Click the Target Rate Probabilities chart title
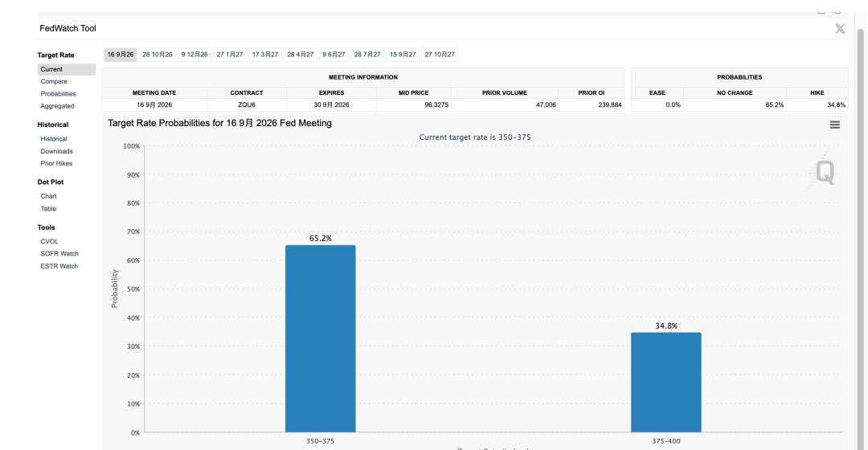Screen dimensions: 868x450 pyautogui.click(x=219, y=124)
